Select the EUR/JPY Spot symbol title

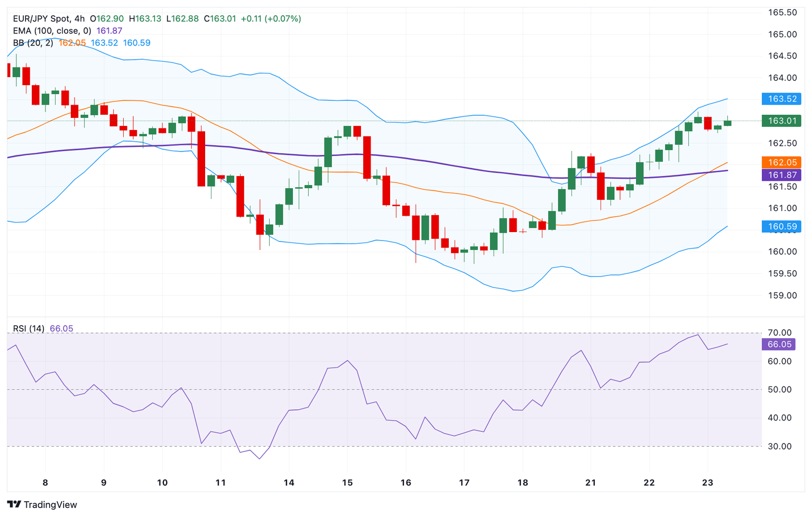pos(40,19)
